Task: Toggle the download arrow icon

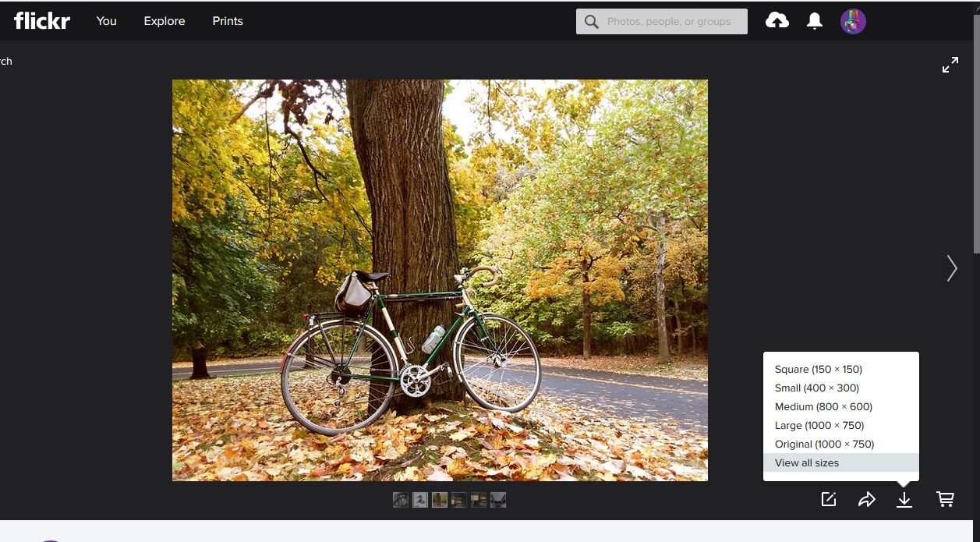Action: pos(904,499)
